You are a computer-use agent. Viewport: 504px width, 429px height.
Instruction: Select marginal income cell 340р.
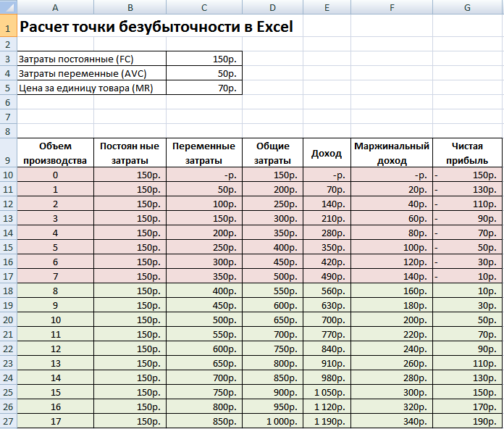pyautogui.click(x=392, y=421)
